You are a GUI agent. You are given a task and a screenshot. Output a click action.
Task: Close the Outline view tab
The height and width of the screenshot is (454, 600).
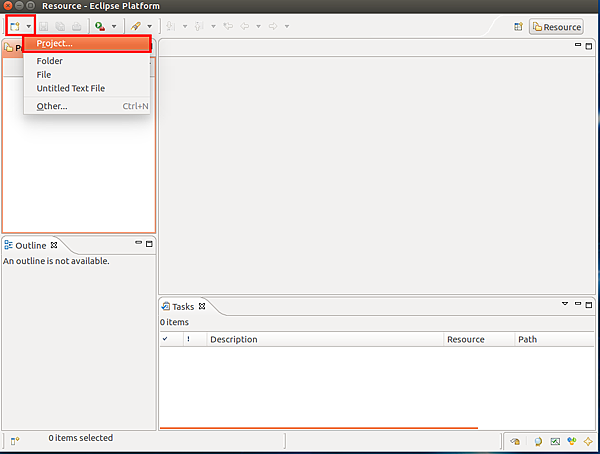[54, 245]
